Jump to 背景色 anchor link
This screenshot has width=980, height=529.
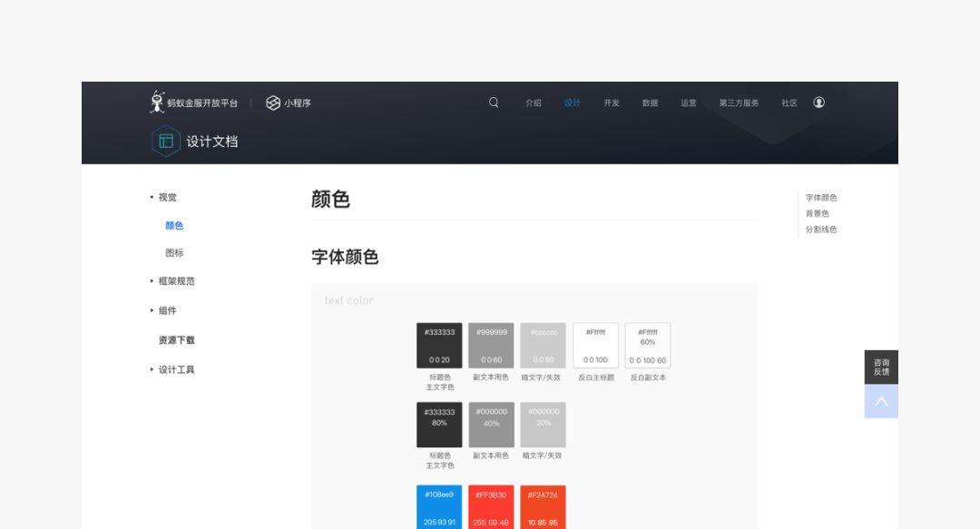[817, 214]
